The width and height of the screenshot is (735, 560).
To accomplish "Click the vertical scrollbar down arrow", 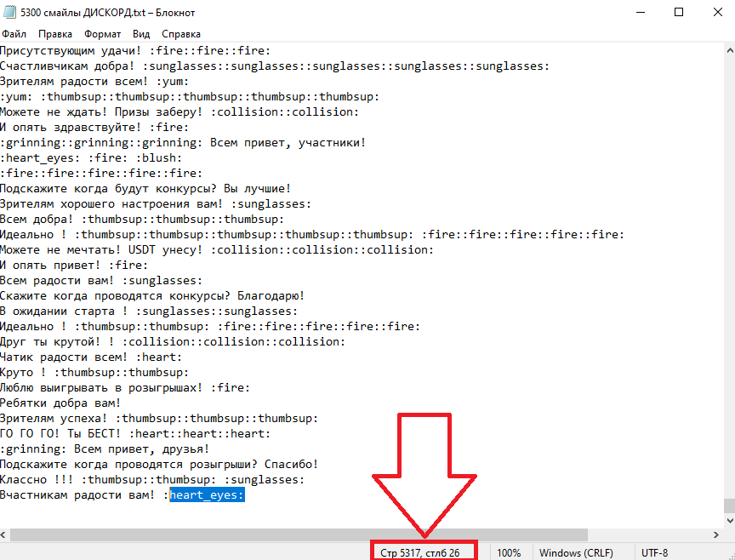I will pos(729,520).
